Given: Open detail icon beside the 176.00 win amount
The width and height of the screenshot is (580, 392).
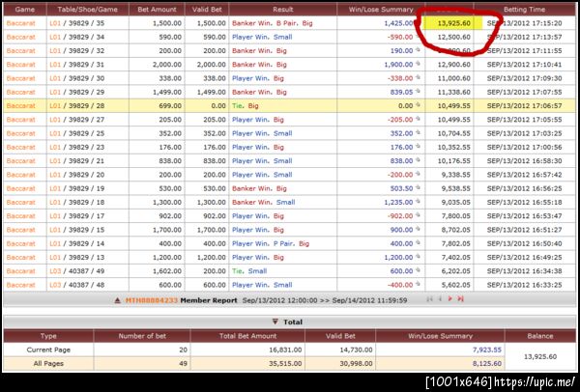Looking at the screenshot, I should coord(418,147).
